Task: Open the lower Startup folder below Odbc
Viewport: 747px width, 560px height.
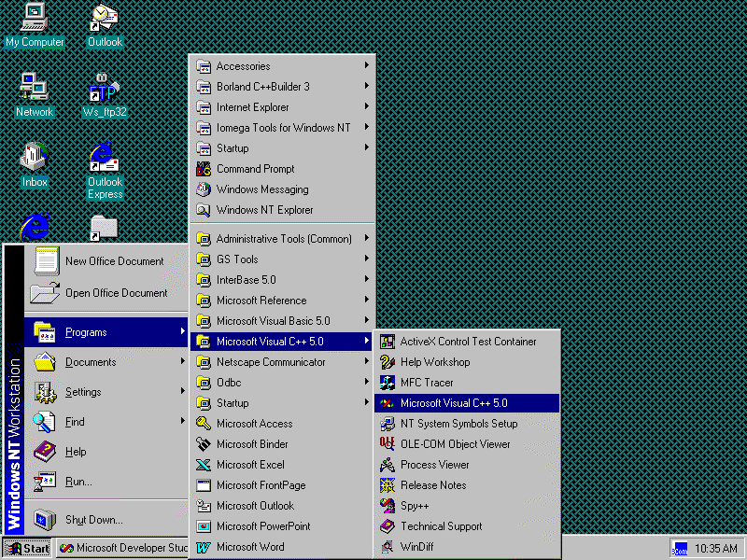Action: pyautogui.click(x=281, y=403)
